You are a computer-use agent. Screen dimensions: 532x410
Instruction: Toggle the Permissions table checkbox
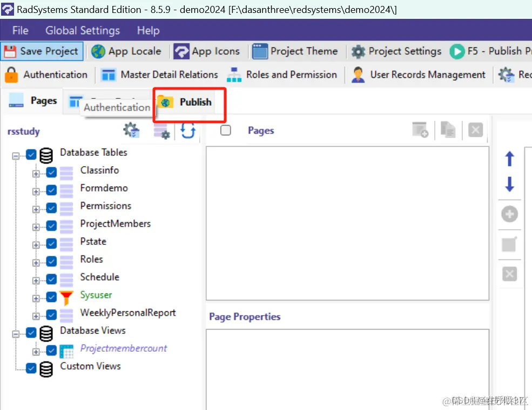click(51, 208)
